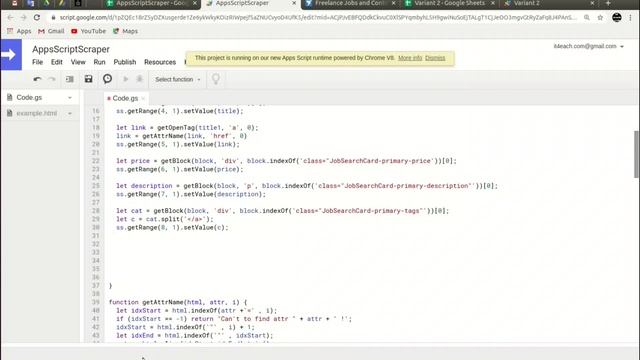The image size is (640, 360).
Task: Close the Code.gs editor tab
Action: click(143, 98)
